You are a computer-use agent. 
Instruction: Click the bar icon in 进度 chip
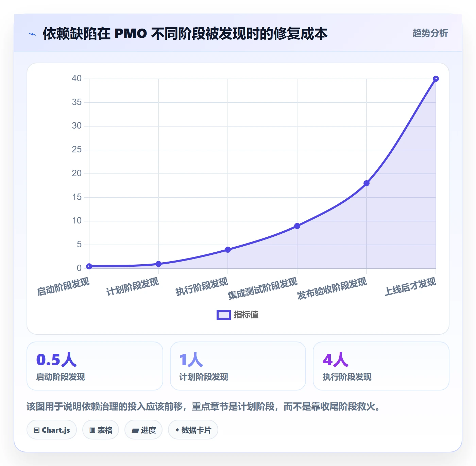point(135,431)
